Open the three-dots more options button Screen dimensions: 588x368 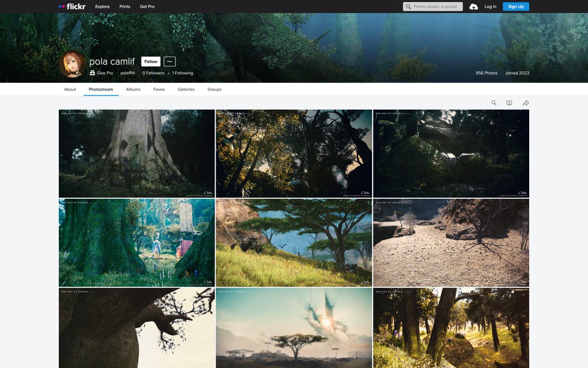[x=170, y=61]
